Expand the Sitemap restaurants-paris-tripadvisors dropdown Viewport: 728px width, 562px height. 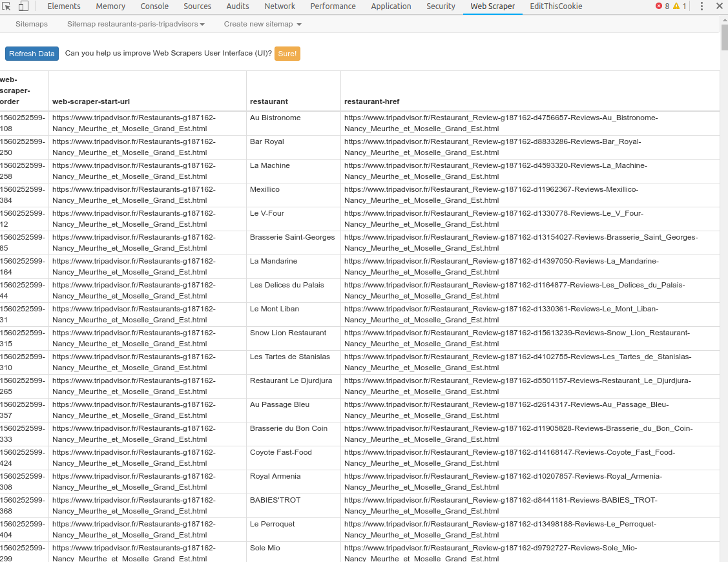pyautogui.click(x=136, y=24)
